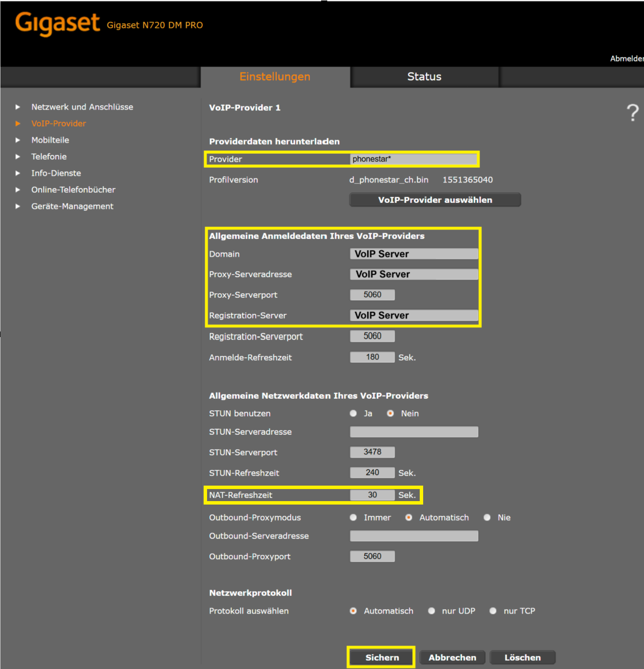
Task: Open Telefonie menu entry
Action: click(x=49, y=157)
